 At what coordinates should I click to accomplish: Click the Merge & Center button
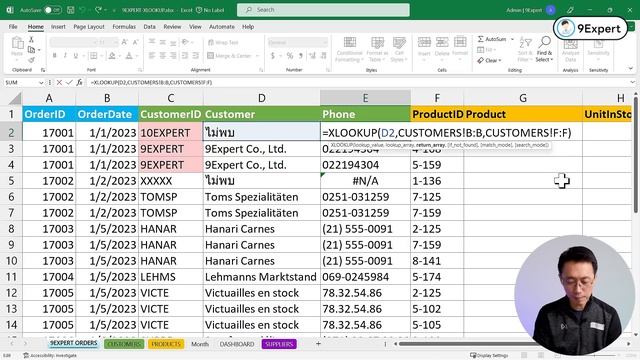point(229,56)
